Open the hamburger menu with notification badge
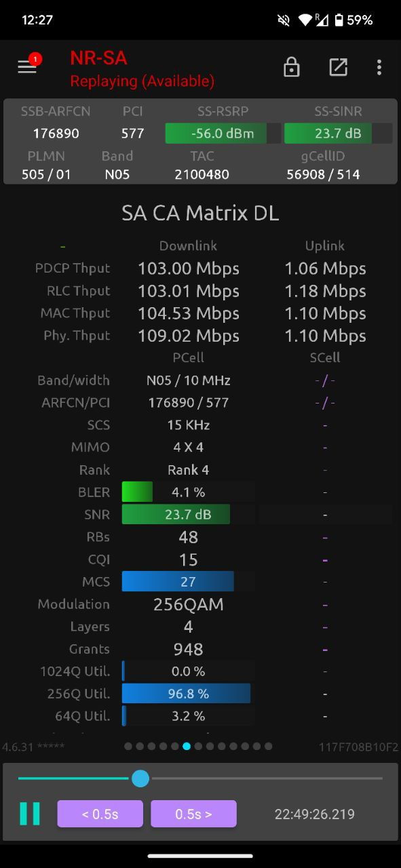The width and height of the screenshot is (401, 868). click(x=28, y=66)
